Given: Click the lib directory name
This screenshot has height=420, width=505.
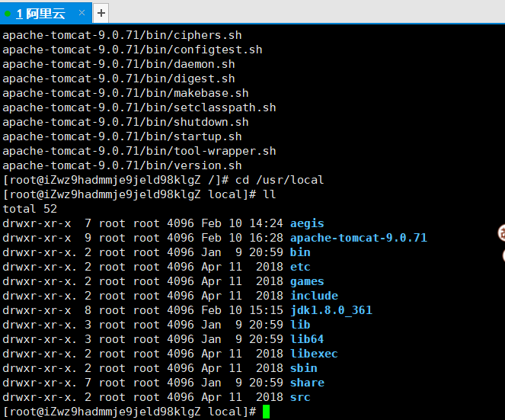Looking at the screenshot, I should tap(300, 325).
